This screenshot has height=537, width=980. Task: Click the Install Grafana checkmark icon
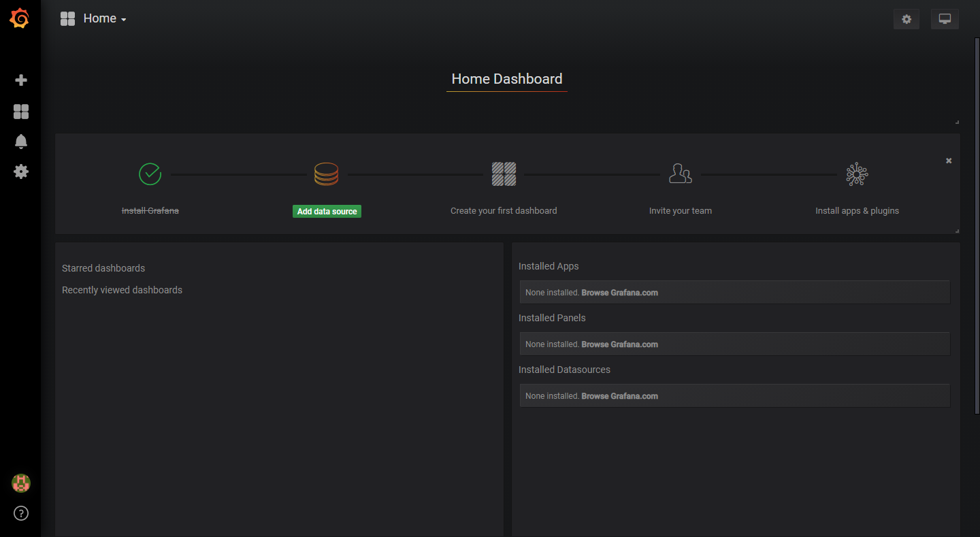click(150, 174)
